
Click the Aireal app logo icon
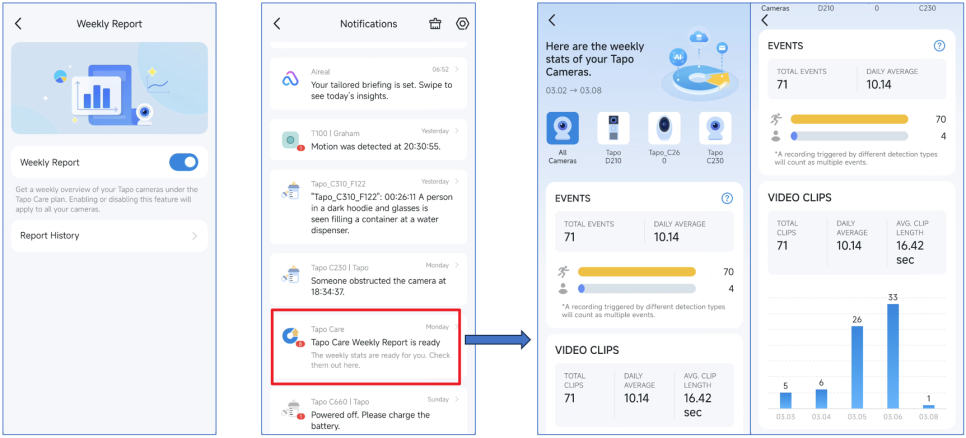(290, 79)
